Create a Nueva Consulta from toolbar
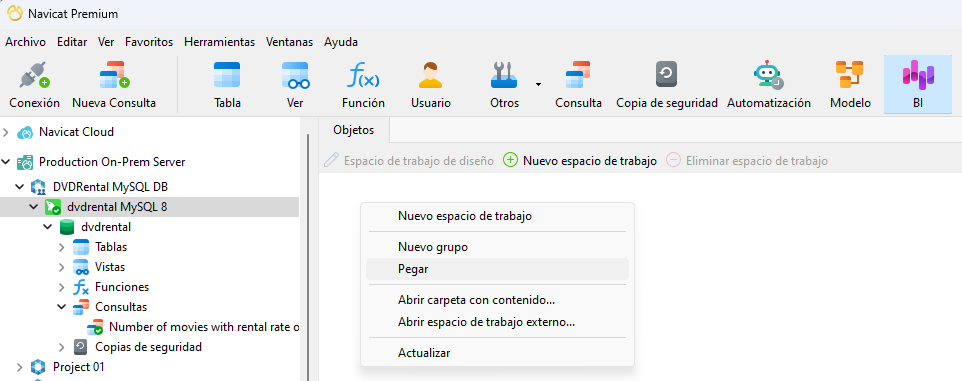The width and height of the screenshot is (962, 381). click(x=114, y=75)
